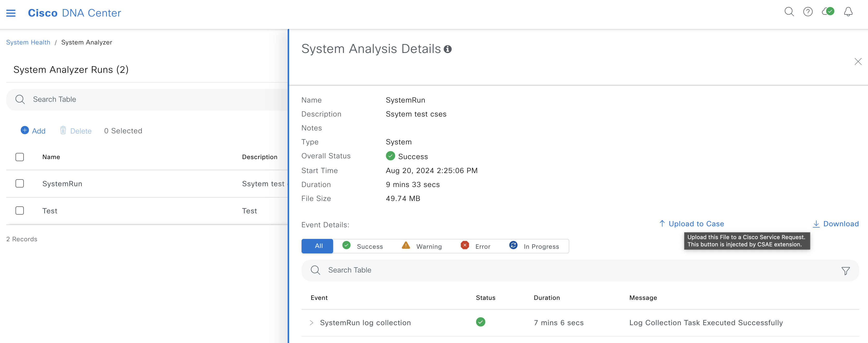This screenshot has height=343, width=868.
Task: Open the help question mark icon
Action: coord(808,12)
